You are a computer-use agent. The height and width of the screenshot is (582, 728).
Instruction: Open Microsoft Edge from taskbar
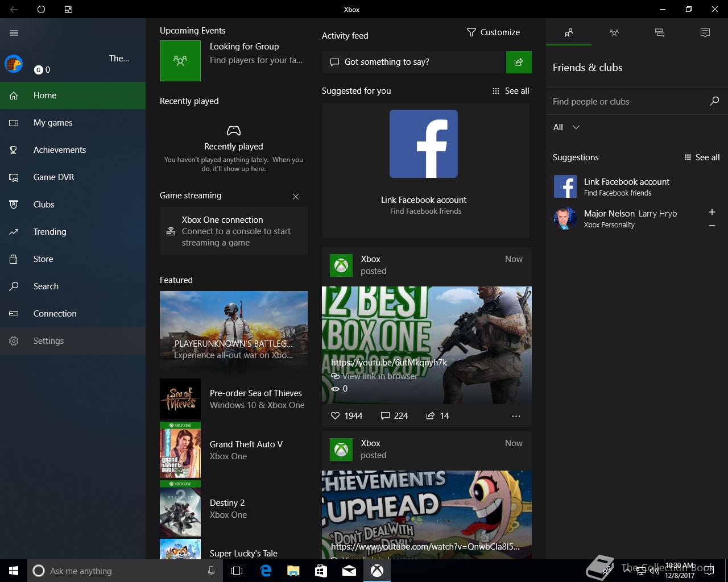click(x=266, y=571)
